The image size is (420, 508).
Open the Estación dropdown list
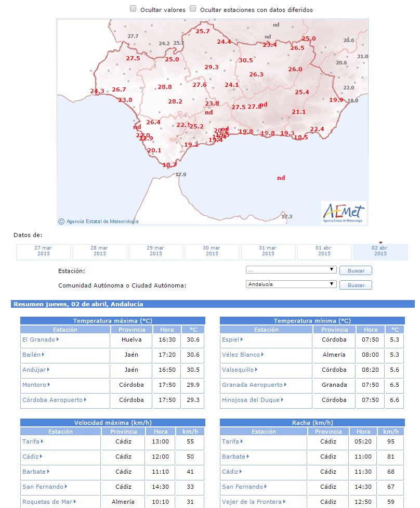291,269
